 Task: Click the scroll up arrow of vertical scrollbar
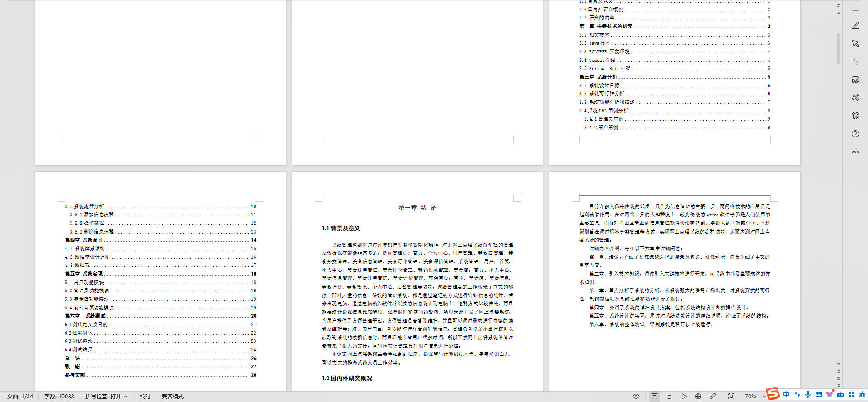pyautogui.click(x=839, y=13)
